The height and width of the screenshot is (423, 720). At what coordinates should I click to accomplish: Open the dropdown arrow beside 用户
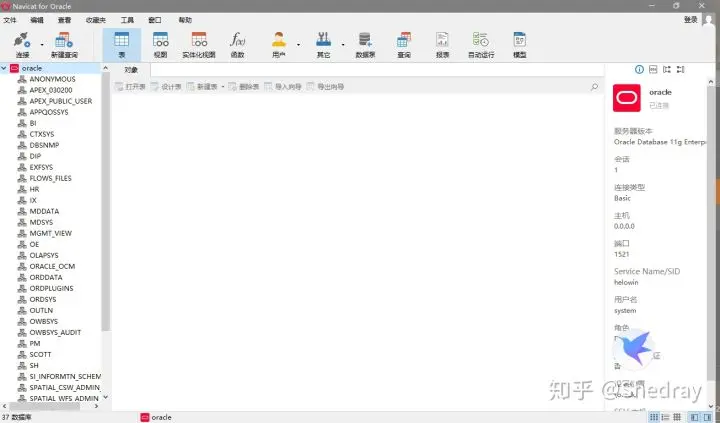pos(298,45)
